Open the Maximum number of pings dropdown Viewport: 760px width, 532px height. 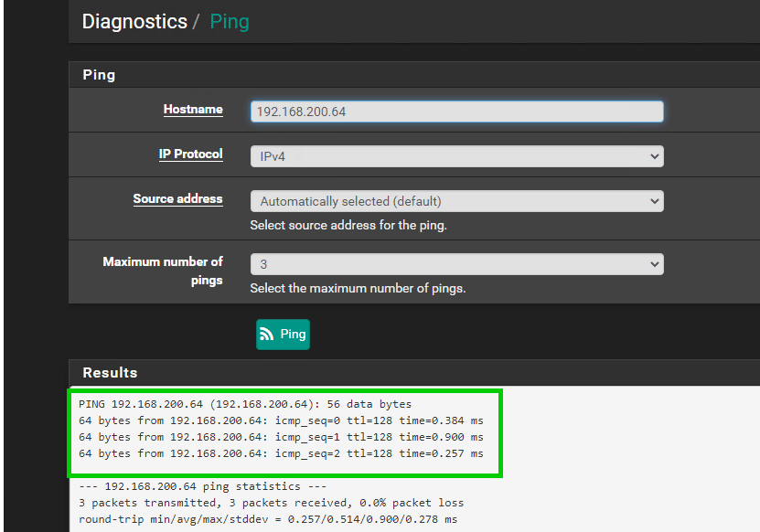[456, 264]
